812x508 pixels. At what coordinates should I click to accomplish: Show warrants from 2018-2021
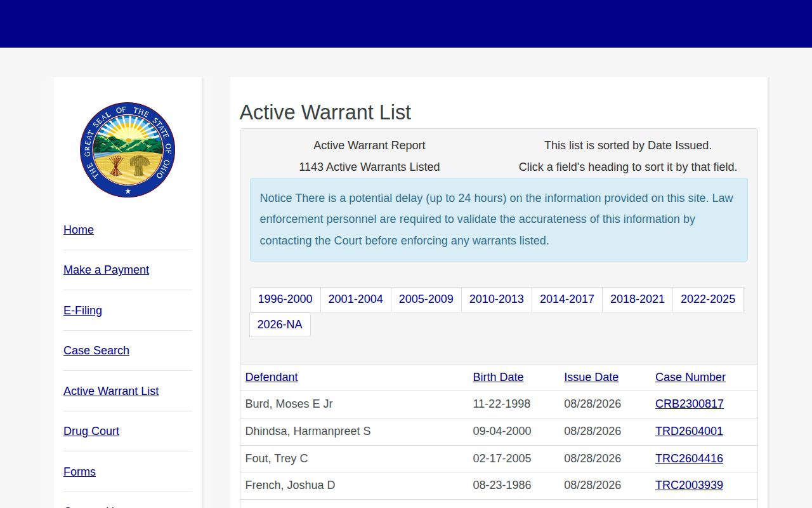click(638, 299)
